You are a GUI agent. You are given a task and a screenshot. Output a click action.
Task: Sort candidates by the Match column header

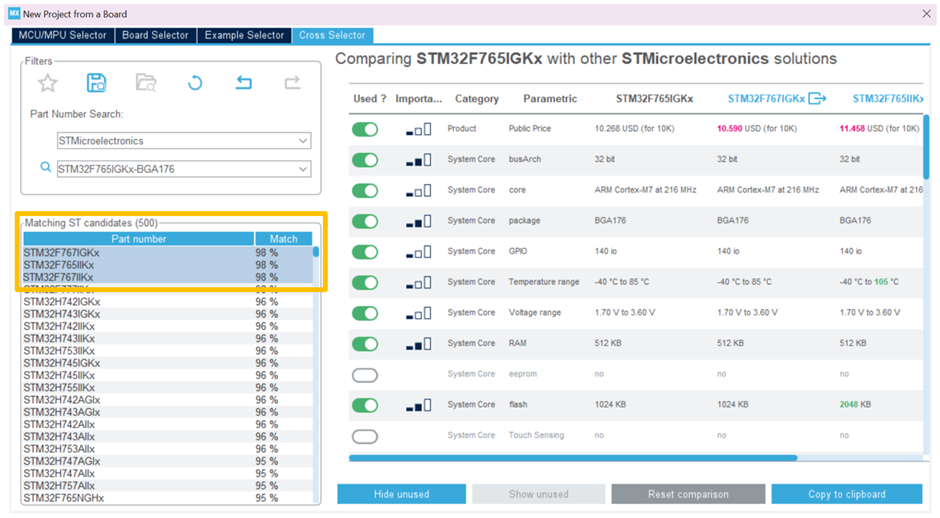pyautogui.click(x=283, y=239)
